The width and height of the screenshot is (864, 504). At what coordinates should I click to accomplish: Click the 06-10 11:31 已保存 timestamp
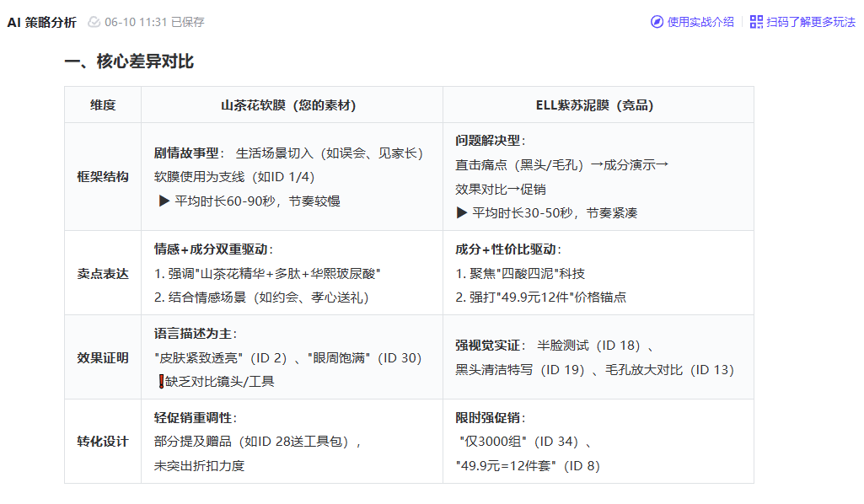[x=154, y=22]
